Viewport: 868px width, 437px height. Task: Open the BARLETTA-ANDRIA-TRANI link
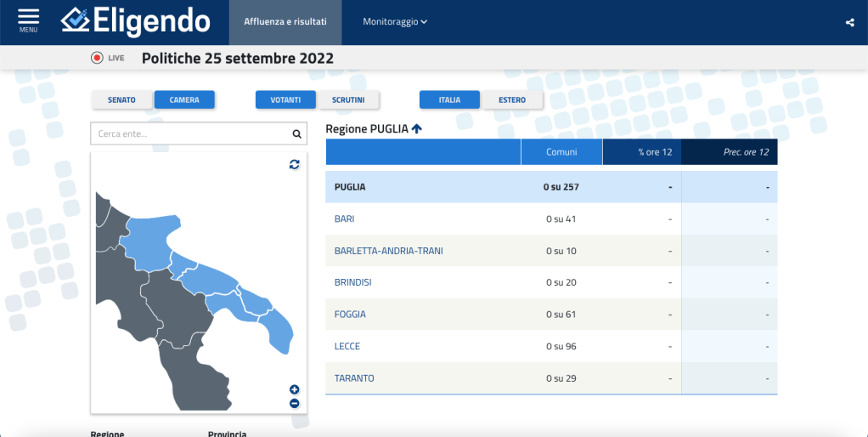(389, 251)
